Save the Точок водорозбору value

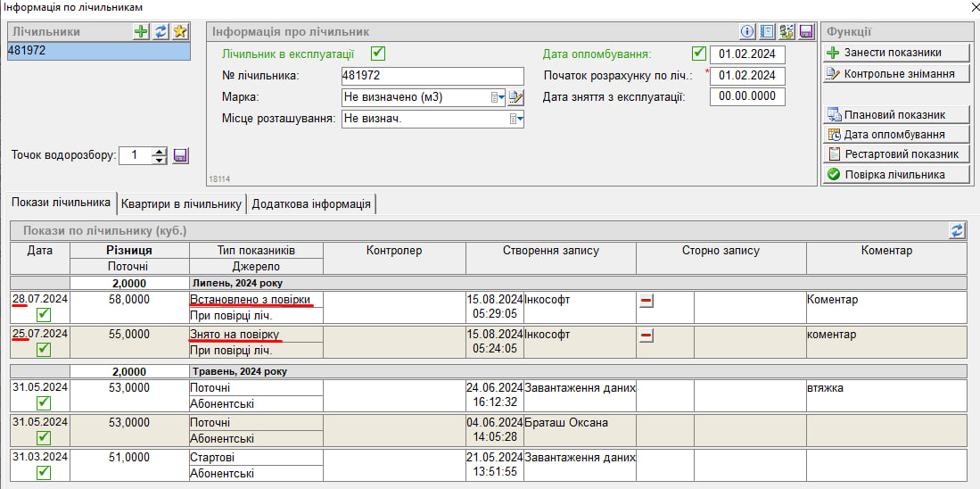(x=180, y=155)
